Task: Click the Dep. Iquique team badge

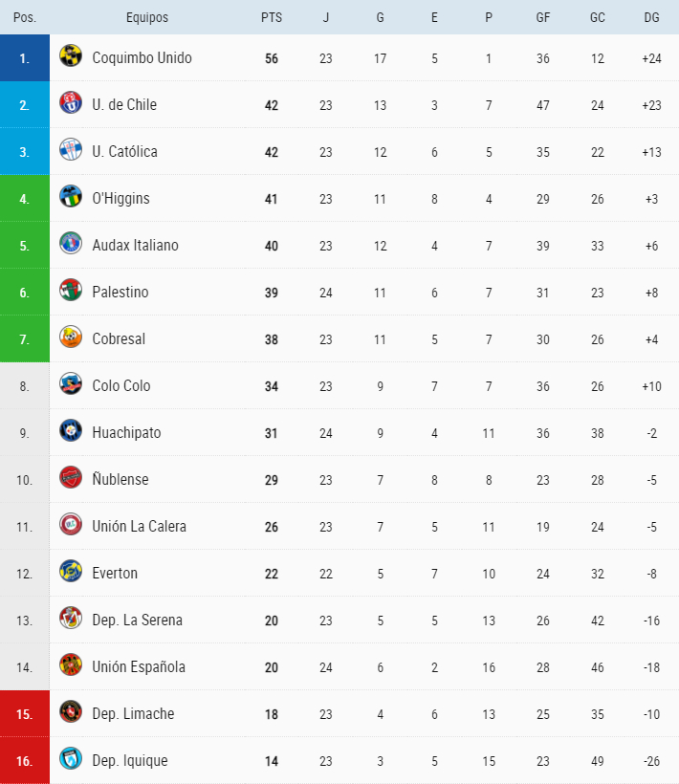Action: click(x=71, y=760)
